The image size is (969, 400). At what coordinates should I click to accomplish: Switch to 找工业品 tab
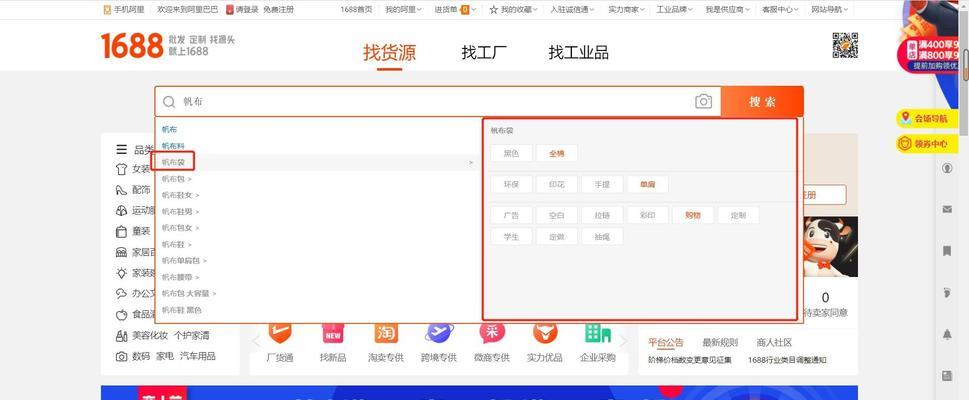(x=578, y=53)
